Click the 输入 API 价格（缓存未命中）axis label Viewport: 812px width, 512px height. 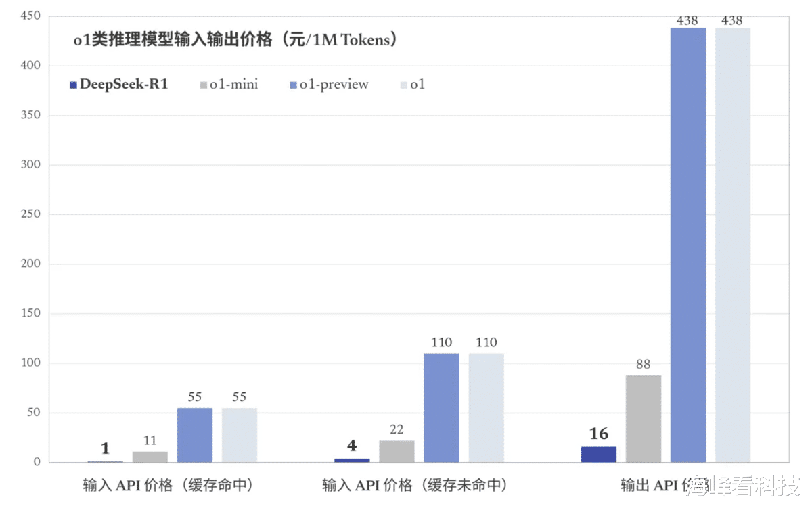tap(414, 485)
